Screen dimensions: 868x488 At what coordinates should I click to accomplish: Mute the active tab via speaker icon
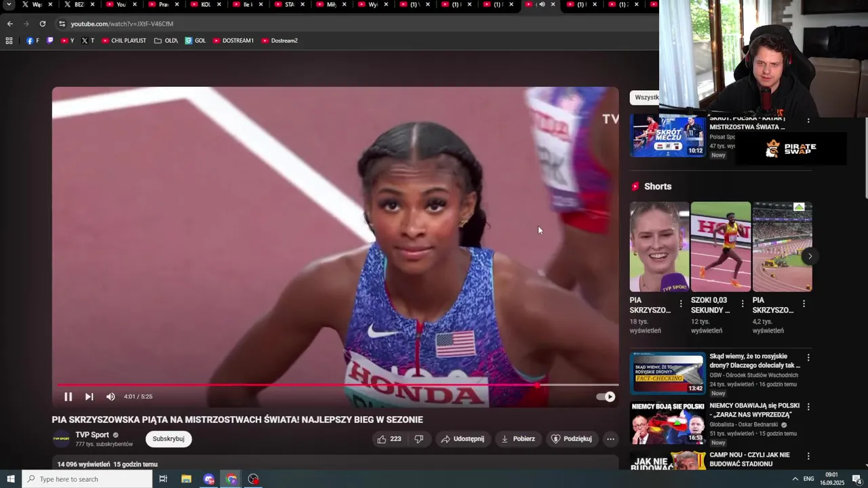(542, 5)
